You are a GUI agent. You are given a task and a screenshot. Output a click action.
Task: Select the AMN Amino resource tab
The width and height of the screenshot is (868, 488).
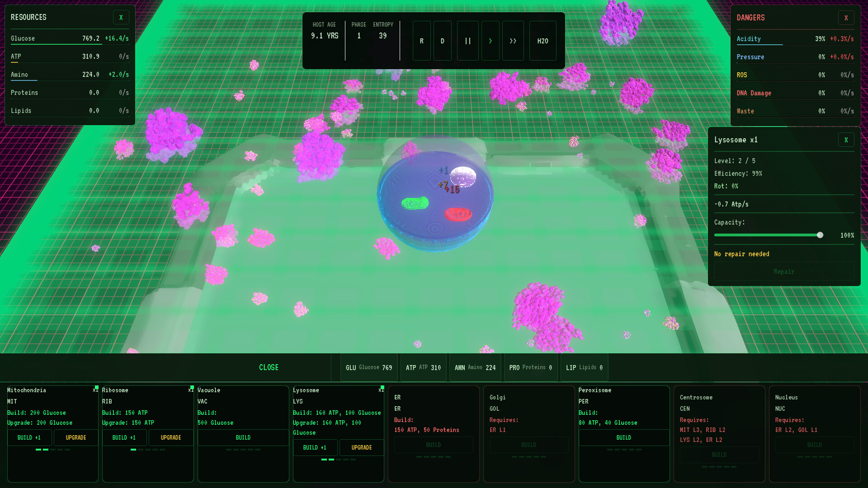coord(475,368)
